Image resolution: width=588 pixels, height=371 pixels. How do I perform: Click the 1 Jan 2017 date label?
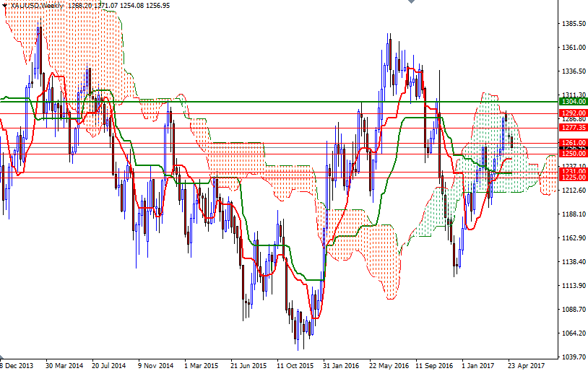coord(478,365)
